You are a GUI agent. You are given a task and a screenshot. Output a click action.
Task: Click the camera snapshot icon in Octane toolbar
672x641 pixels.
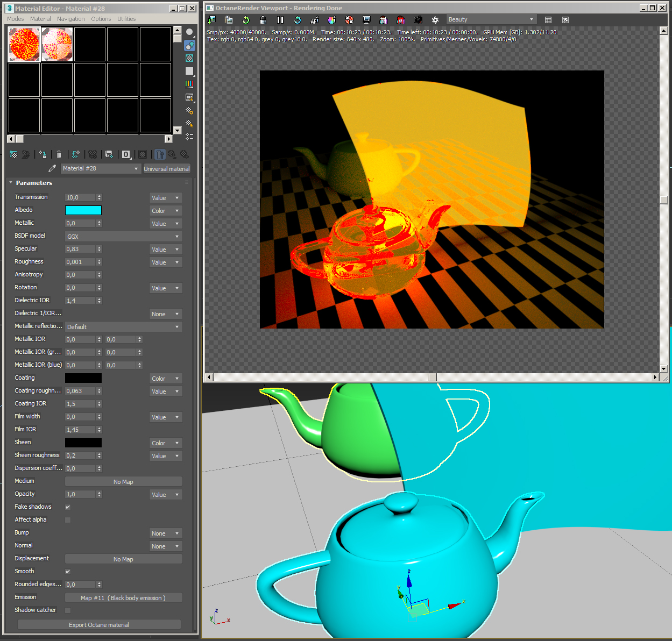point(418,20)
